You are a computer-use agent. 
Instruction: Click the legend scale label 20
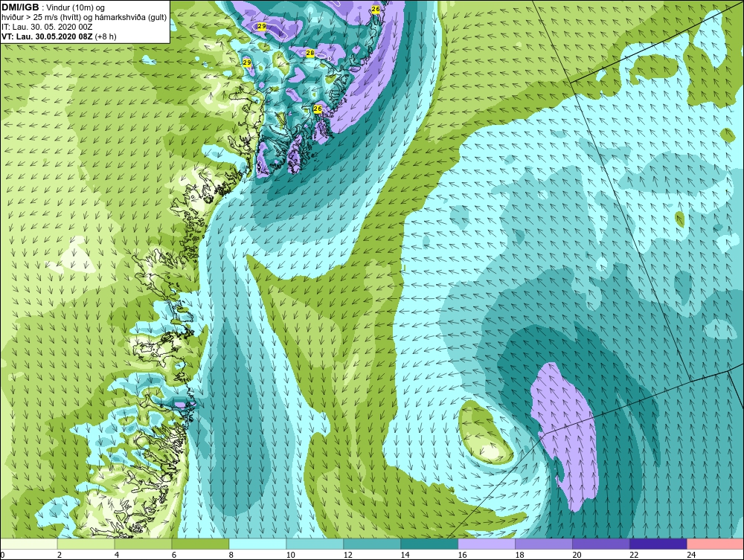(x=577, y=555)
